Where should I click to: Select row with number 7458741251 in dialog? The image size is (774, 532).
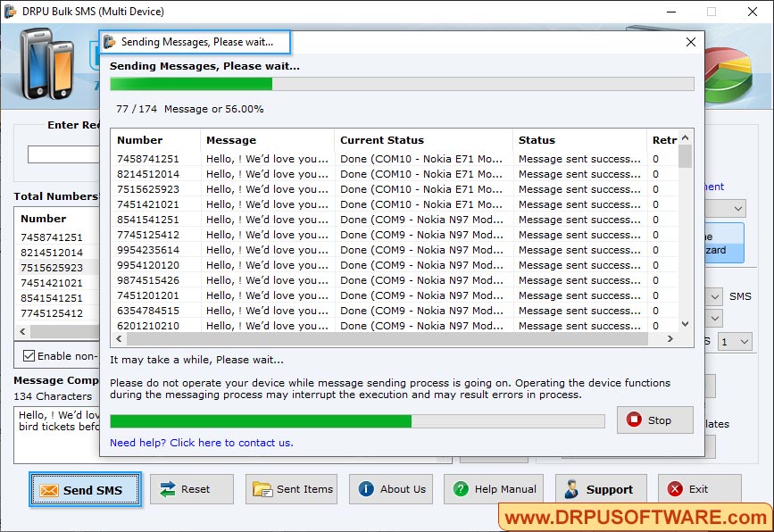click(x=395, y=159)
